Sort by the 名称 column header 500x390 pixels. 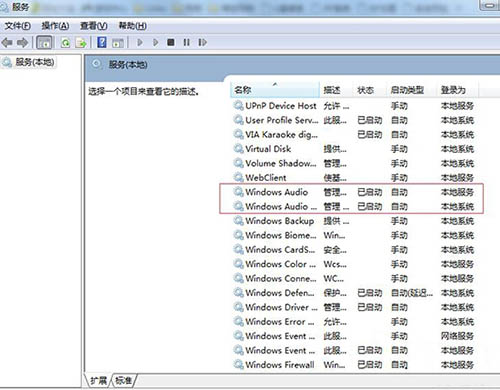coord(275,90)
